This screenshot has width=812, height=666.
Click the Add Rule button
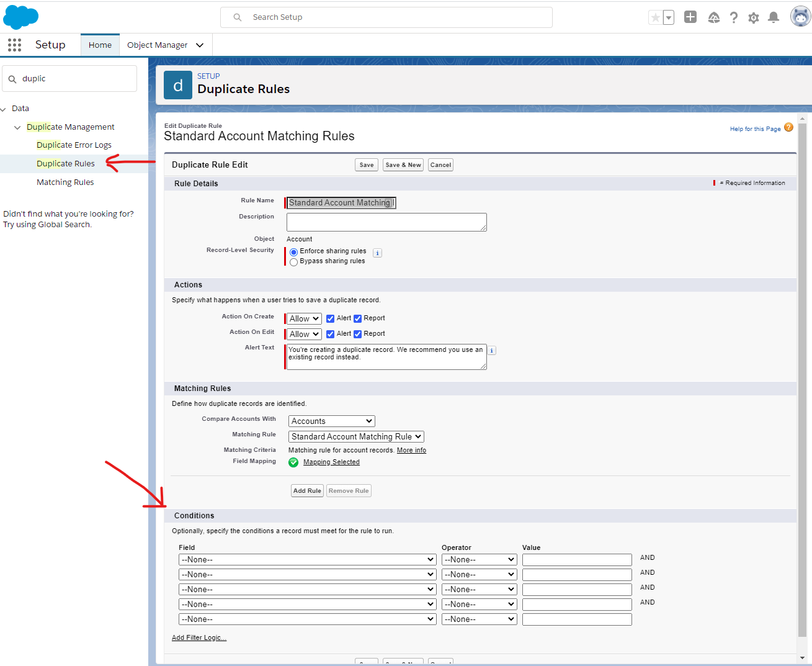point(307,491)
